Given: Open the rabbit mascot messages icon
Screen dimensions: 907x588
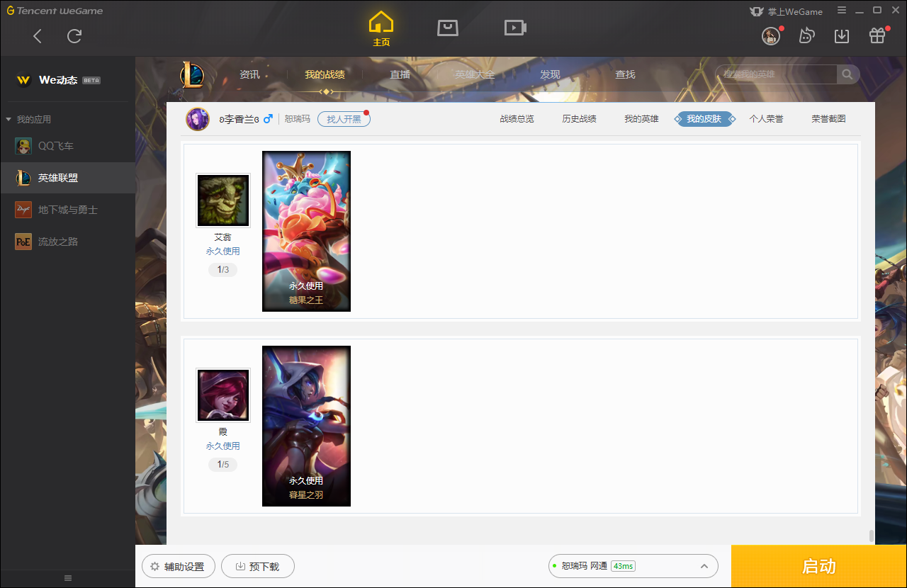Looking at the screenshot, I should (x=806, y=36).
